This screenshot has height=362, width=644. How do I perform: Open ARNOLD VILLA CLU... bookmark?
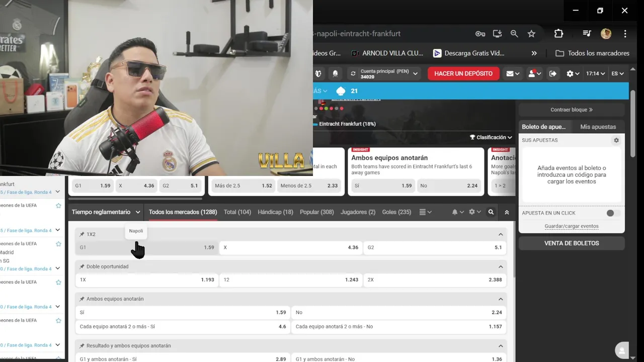(387, 53)
